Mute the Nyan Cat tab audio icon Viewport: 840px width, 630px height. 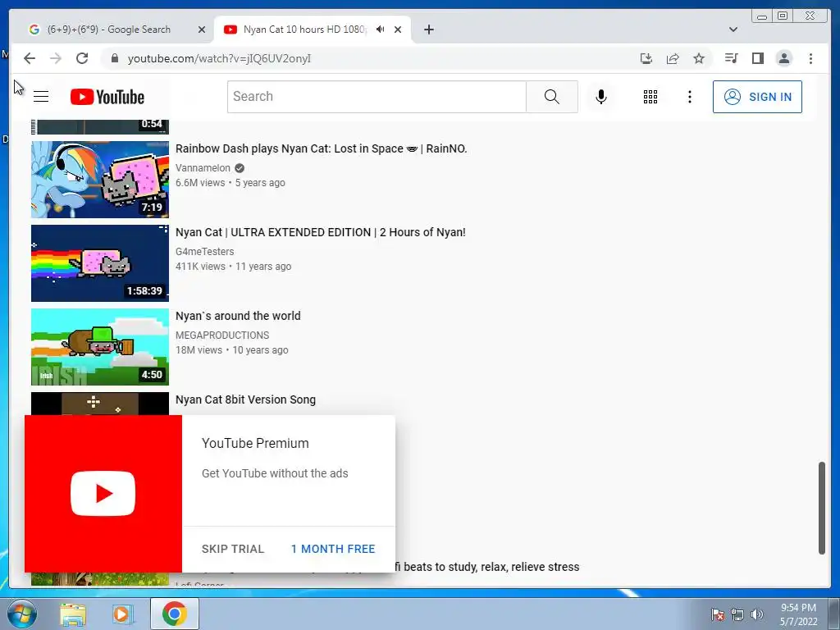coord(380,30)
